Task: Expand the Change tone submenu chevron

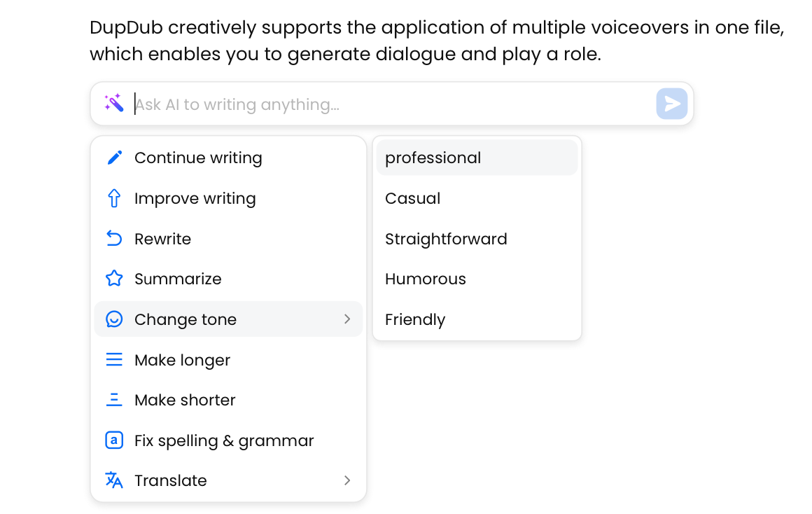Action: tap(347, 319)
